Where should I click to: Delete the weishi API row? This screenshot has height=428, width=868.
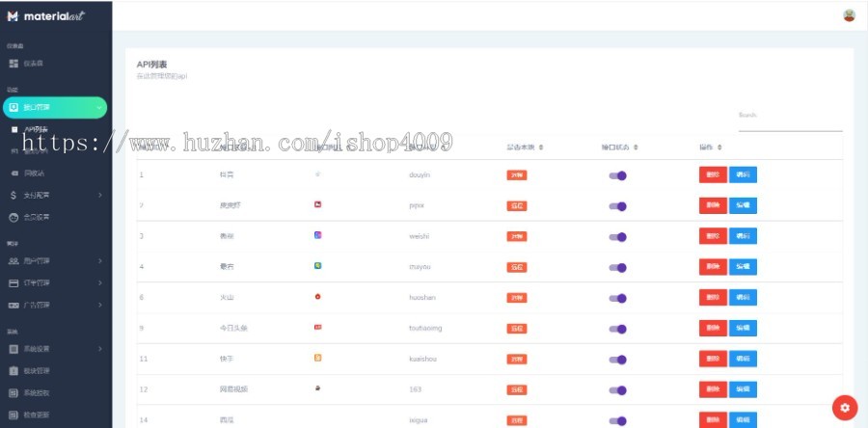coord(713,236)
